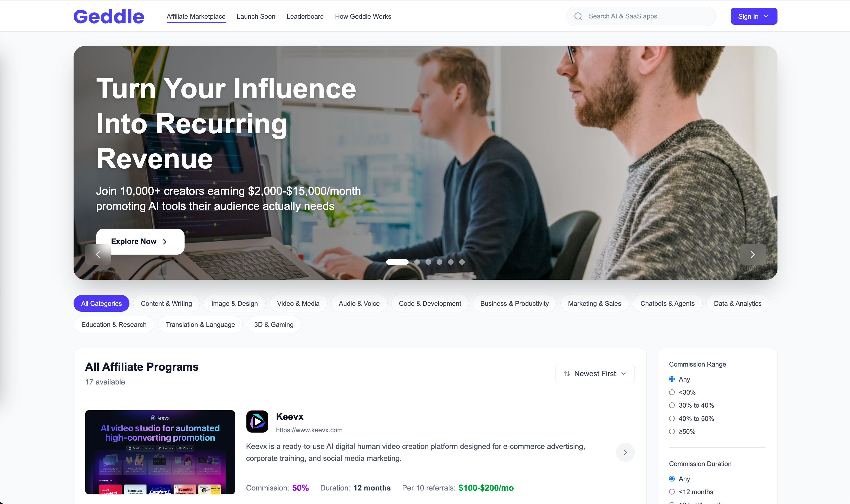Click the Geddle logo

109,17
